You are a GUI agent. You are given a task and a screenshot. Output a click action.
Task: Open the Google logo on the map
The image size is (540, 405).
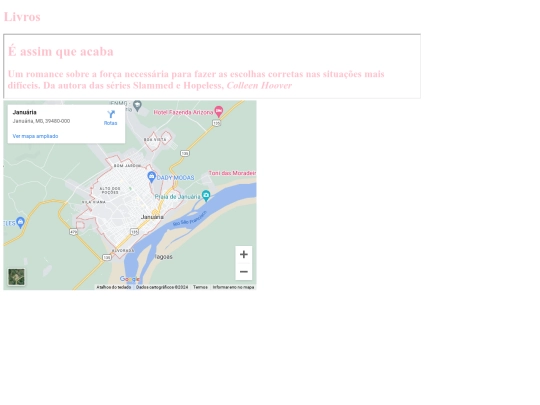(129, 279)
